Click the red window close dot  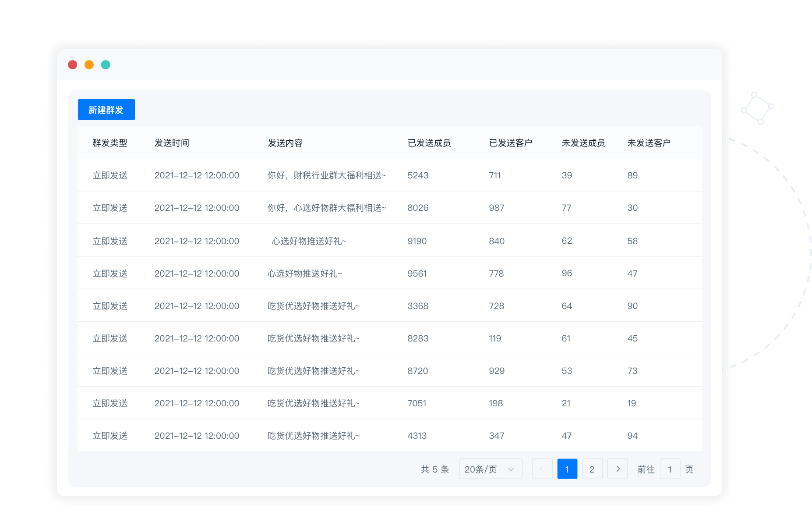click(73, 65)
